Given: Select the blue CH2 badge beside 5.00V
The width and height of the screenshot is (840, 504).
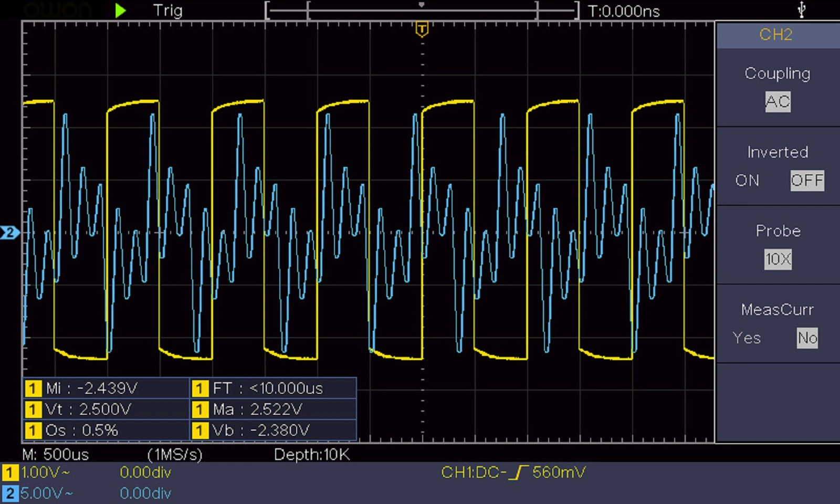Looking at the screenshot, I should [x=10, y=493].
